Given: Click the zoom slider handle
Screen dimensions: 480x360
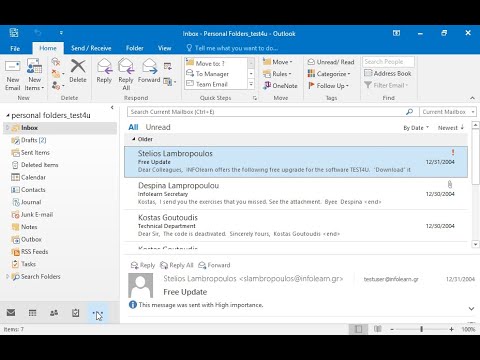Looking at the screenshot, I should tap(421, 329).
